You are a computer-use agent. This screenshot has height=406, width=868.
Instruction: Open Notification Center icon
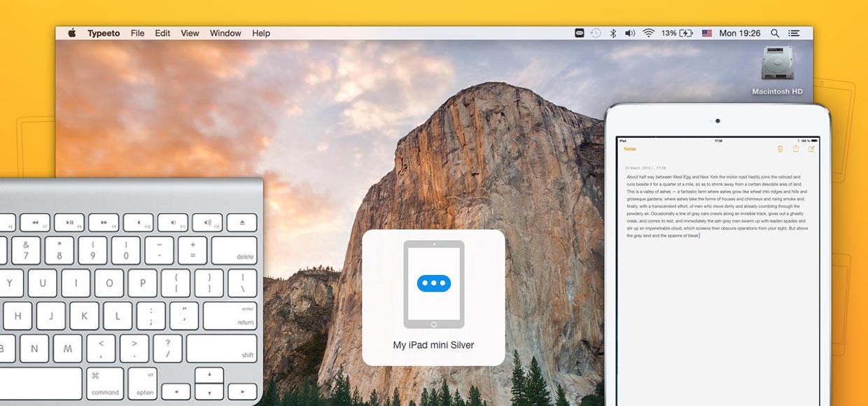(794, 33)
